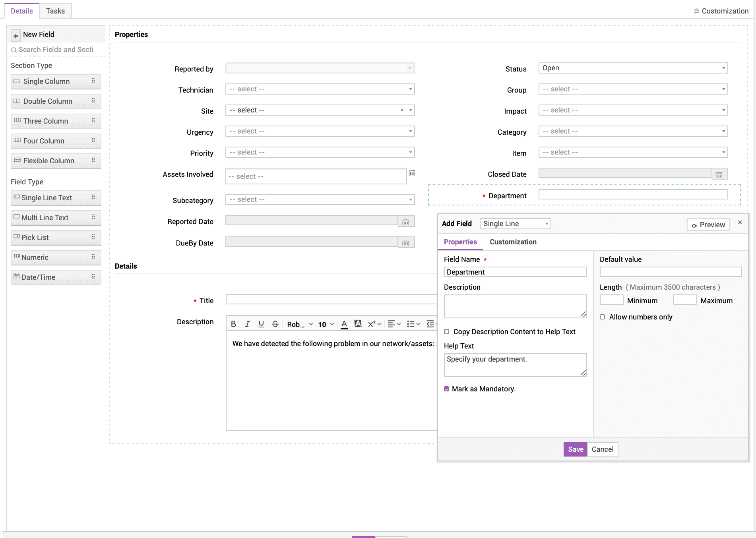Open calendar picker for DueBy Date
This screenshot has height=538, width=756.
click(x=405, y=243)
